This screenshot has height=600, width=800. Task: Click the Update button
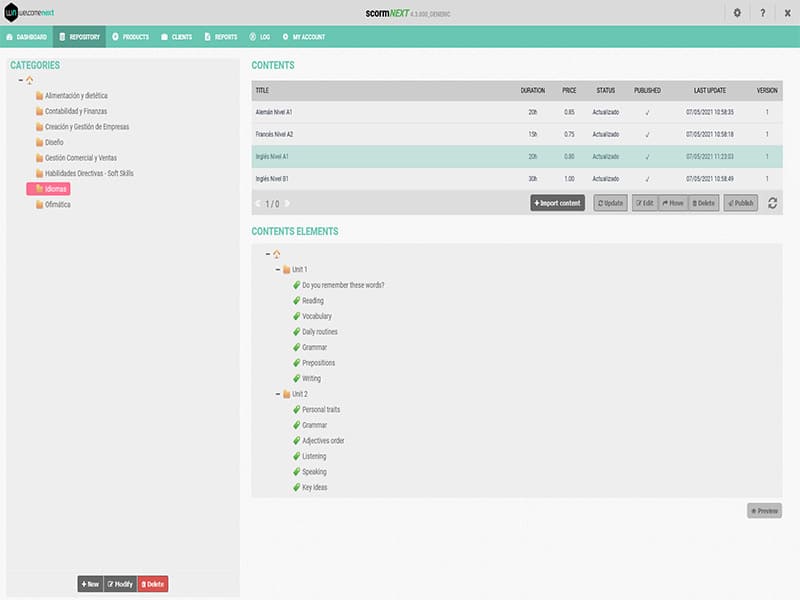pyautogui.click(x=610, y=203)
